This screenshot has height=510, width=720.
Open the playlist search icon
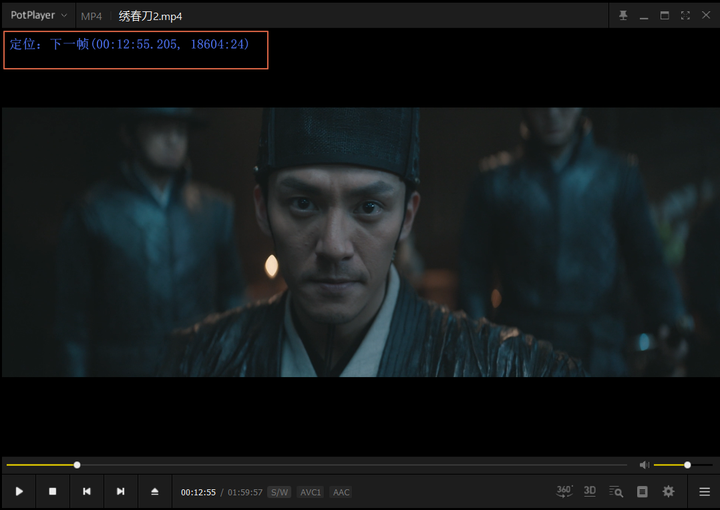[x=616, y=492]
